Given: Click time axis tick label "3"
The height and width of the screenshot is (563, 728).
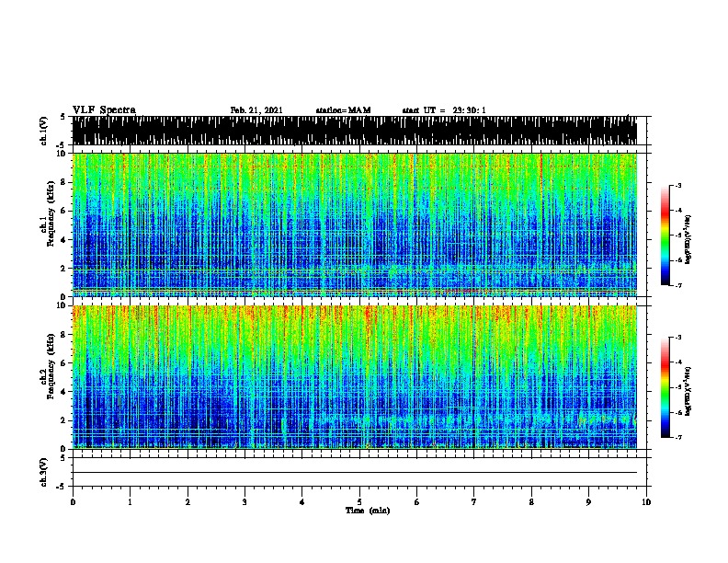Looking at the screenshot, I should (245, 502).
